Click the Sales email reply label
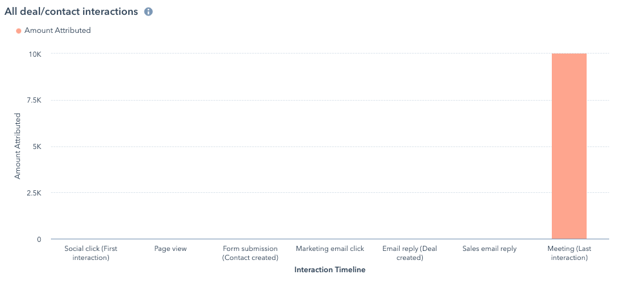 pyautogui.click(x=489, y=249)
